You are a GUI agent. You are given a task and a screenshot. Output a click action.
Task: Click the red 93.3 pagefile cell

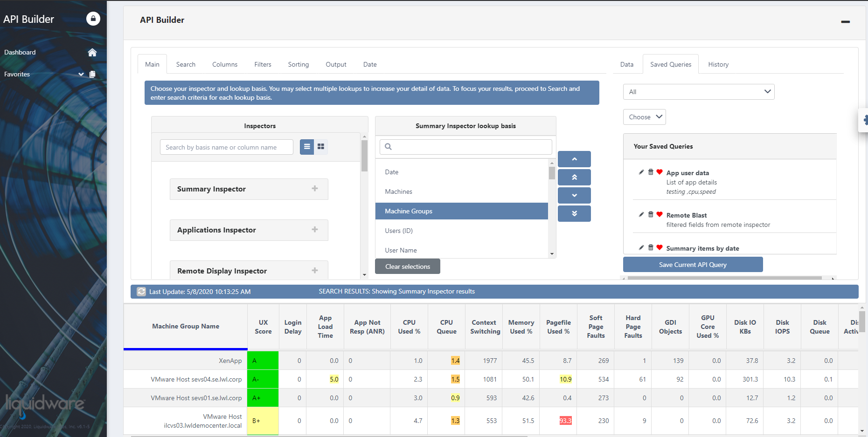click(x=565, y=421)
